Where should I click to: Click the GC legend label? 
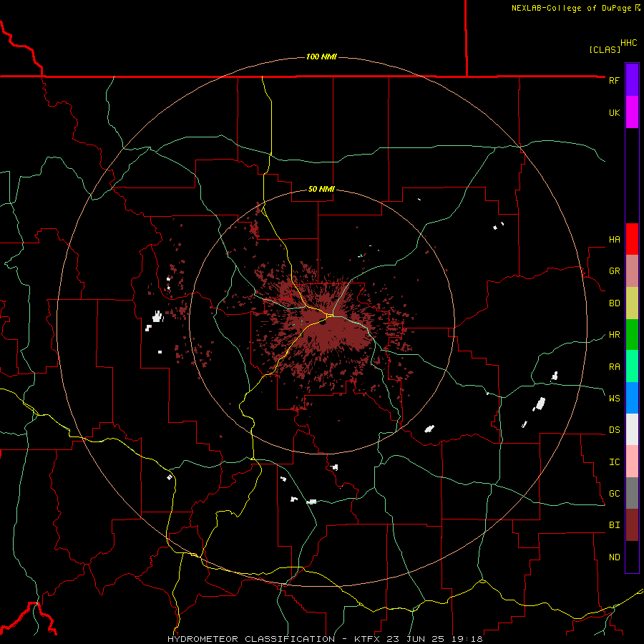click(614, 493)
